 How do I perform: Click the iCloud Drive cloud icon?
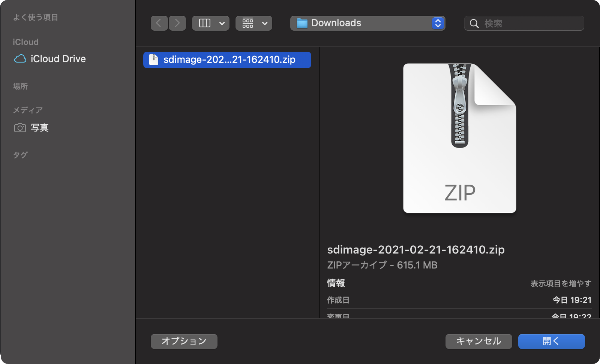pyautogui.click(x=20, y=59)
